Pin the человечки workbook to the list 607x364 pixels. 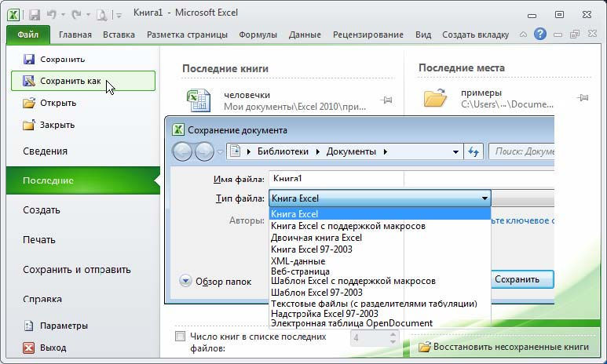tap(386, 100)
